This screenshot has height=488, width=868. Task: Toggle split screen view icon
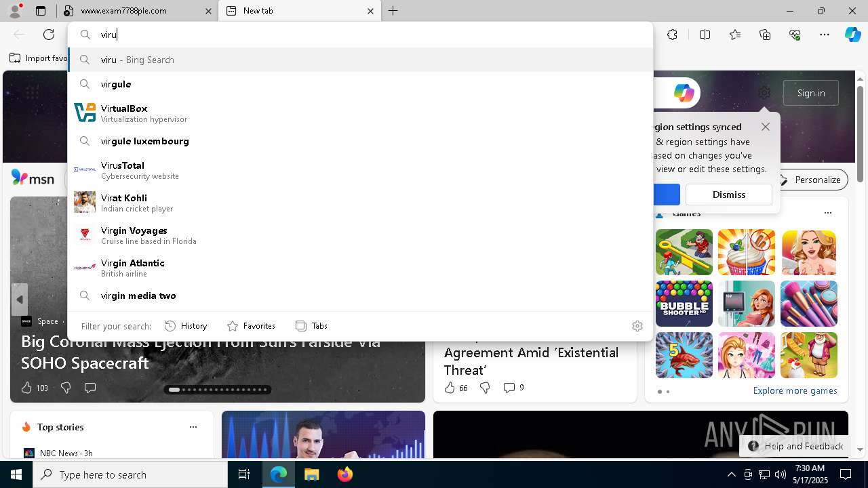point(705,35)
